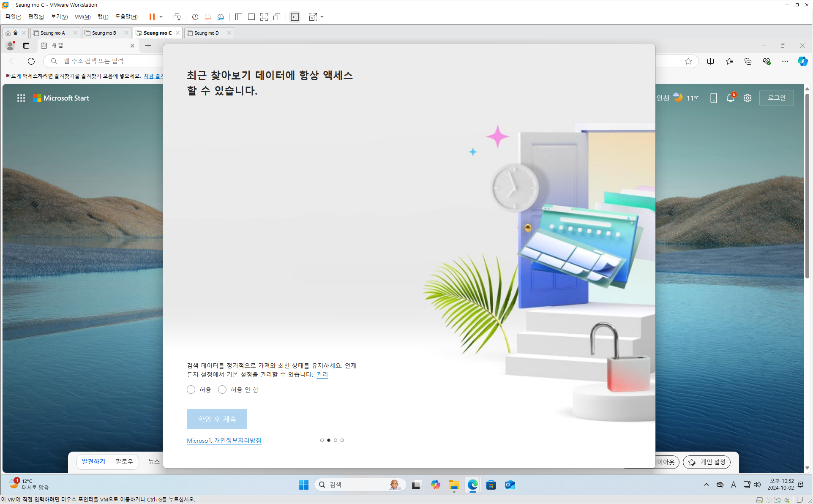This screenshot has height=504, width=813.
Task: Select the 허용 radio button
Action: 191,390
